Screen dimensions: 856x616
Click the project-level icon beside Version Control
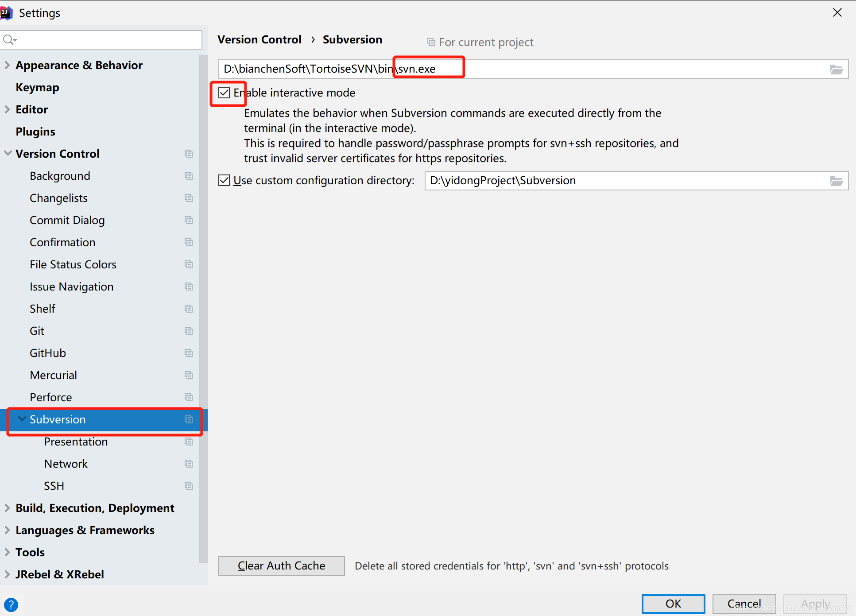189,154
